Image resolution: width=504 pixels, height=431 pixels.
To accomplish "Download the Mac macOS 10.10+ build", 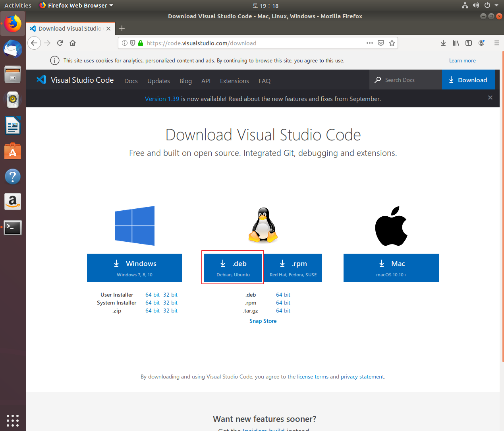I will pos(391,268).
